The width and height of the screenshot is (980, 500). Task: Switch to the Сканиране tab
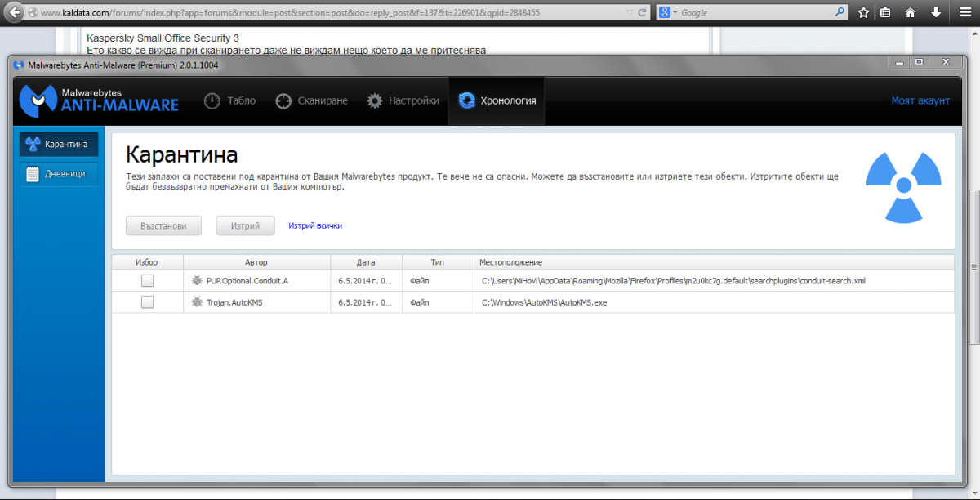pos(311,100)
